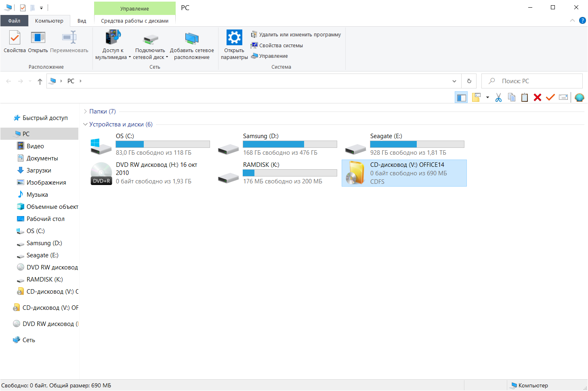Click Samsung (D:) usage bar
This screenshot has height=391, width=588.
tap(290, 144)
